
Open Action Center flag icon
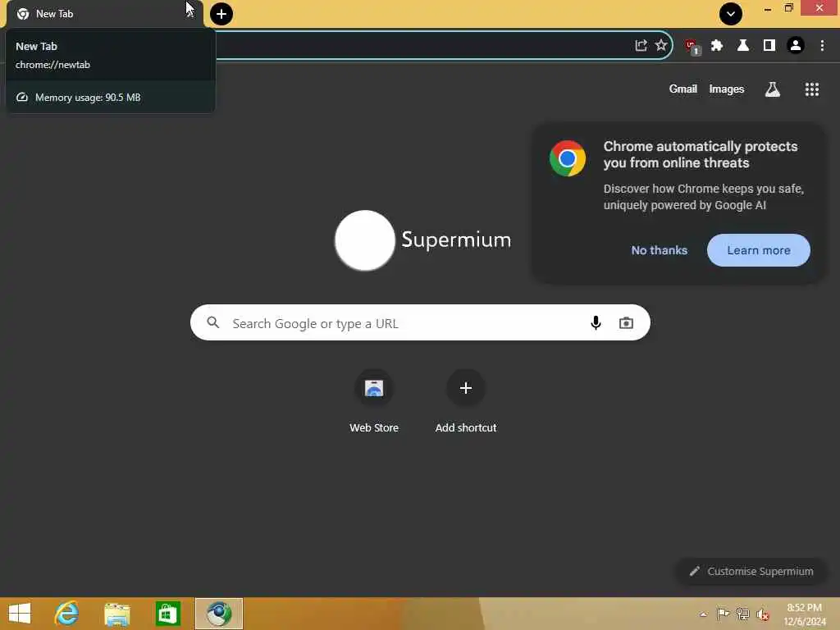(723, 614)
